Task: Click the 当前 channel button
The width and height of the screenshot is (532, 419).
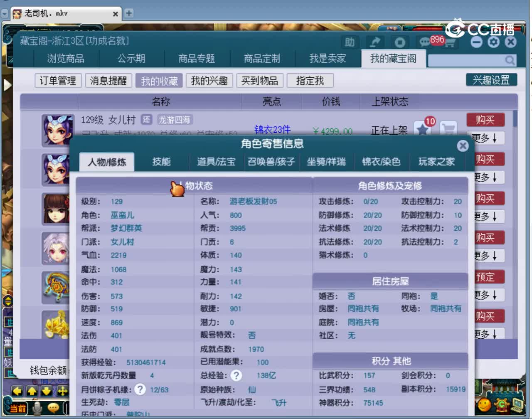Action: click(18, 409)
